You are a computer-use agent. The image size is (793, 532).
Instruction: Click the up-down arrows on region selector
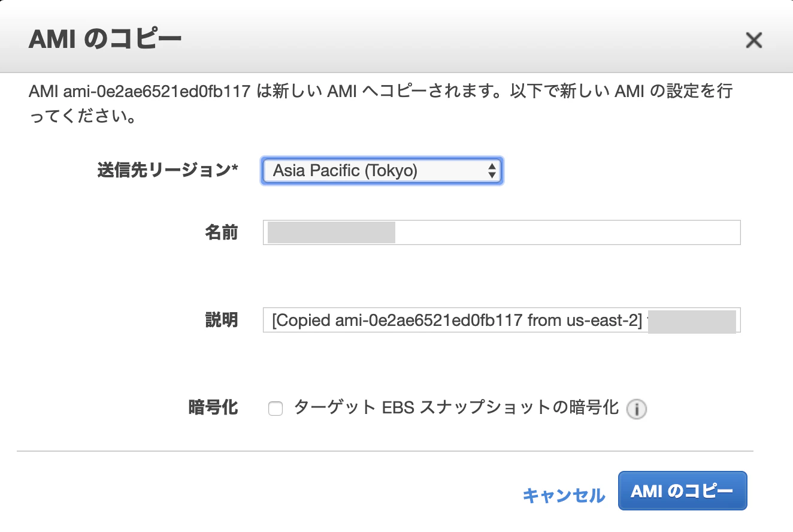[x=492, y=171]
